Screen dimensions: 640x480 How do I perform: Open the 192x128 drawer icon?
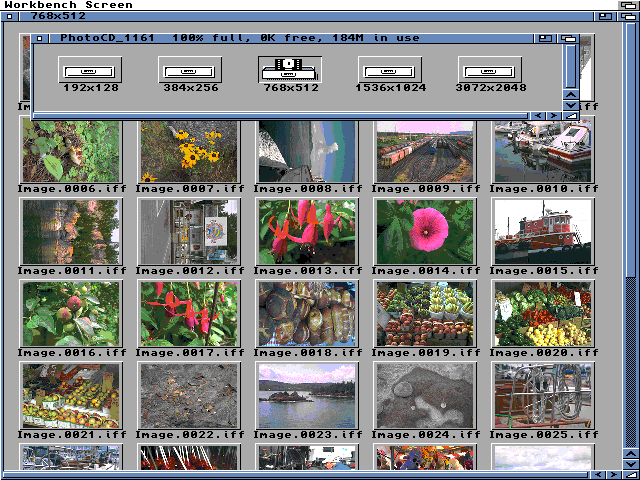coord(90,70)
